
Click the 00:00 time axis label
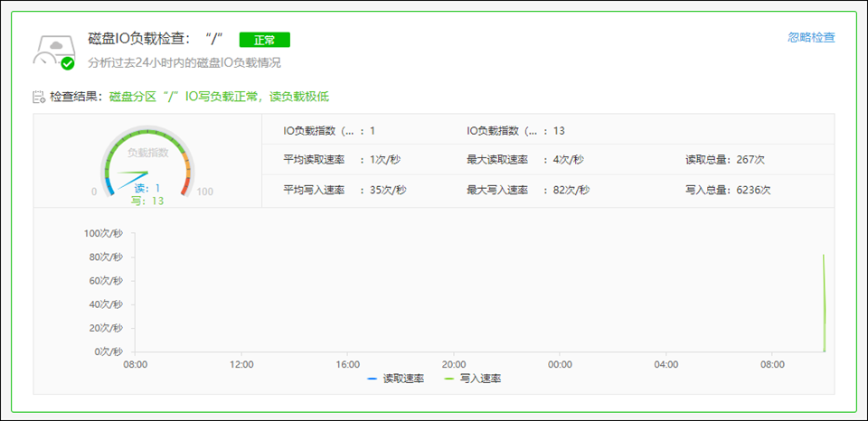click(x=560, y=364)
